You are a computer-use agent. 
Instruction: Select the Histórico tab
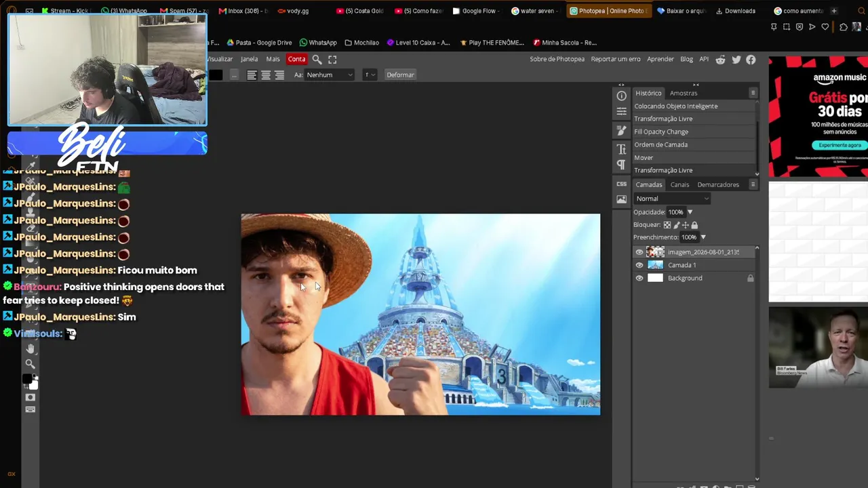(x=648, y=93)
